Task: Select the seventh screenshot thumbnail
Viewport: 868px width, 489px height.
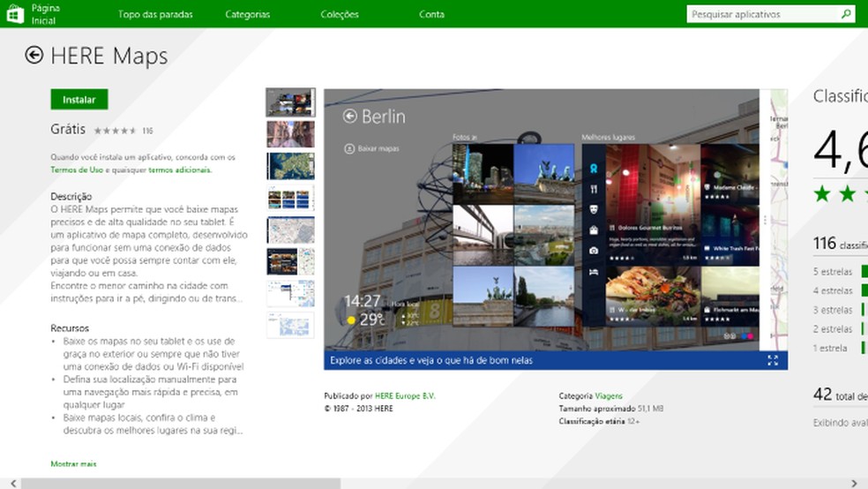Action: [x=290, y=294]
